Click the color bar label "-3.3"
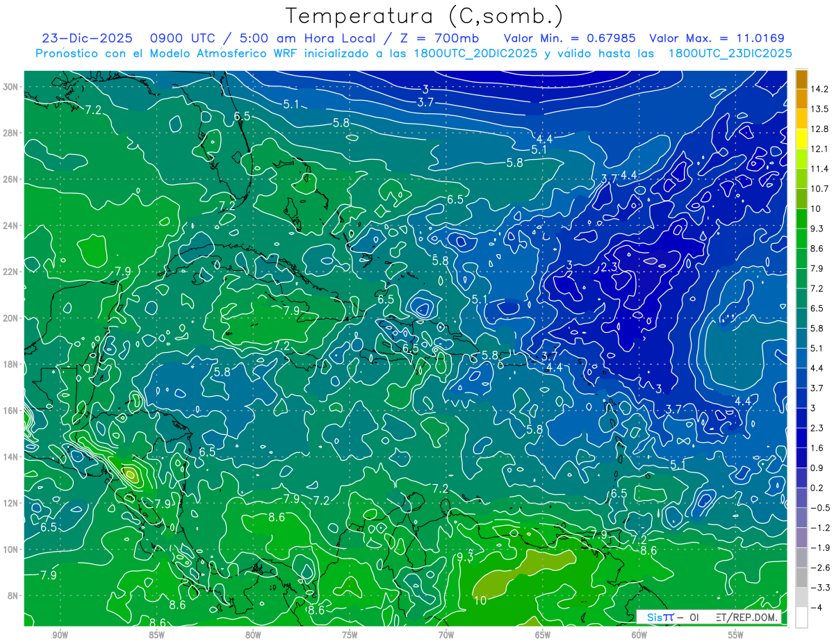 819,588
